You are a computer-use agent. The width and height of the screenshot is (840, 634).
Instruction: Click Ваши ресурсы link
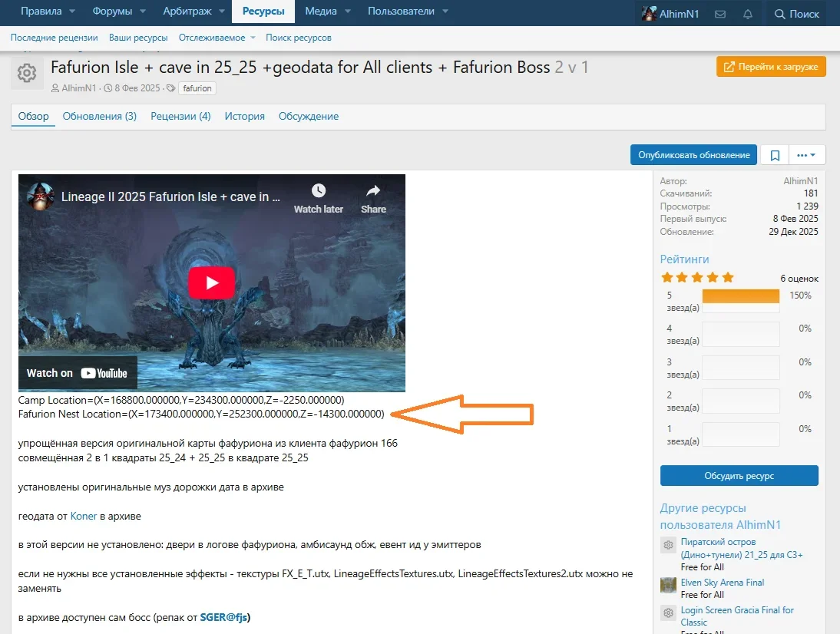tap(138, 38)
